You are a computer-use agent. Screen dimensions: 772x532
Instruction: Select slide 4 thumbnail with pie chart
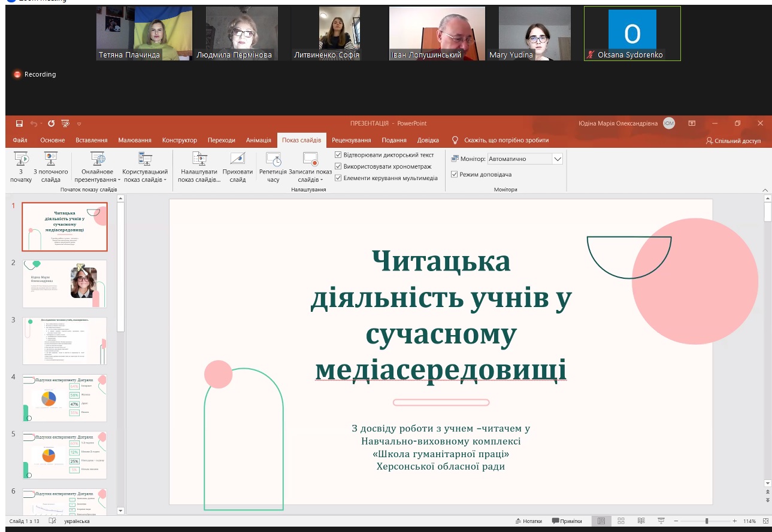[65, 398]
